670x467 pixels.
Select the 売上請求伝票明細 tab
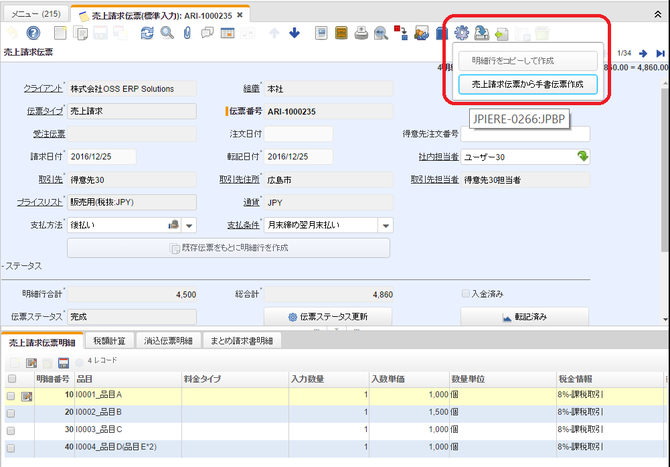click(x=42, y=342)
